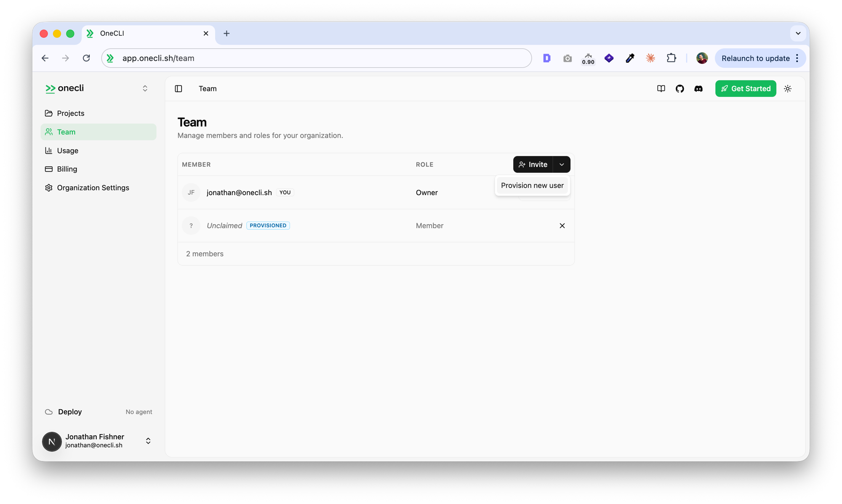Click the JF member avatar

click(191, 192)
